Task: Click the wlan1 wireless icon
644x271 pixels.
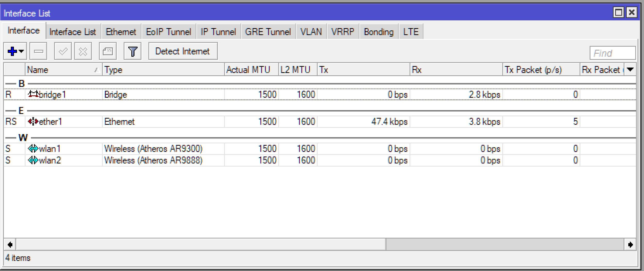Action: tap(33, 148)
